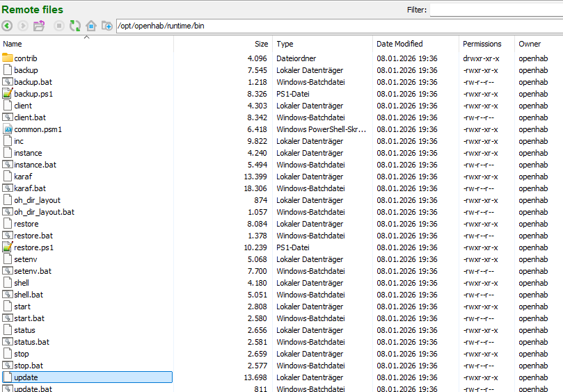This screenshot has height=392, width=563.
Task: Select the backup.ps1 file
Action: point(33,94)
